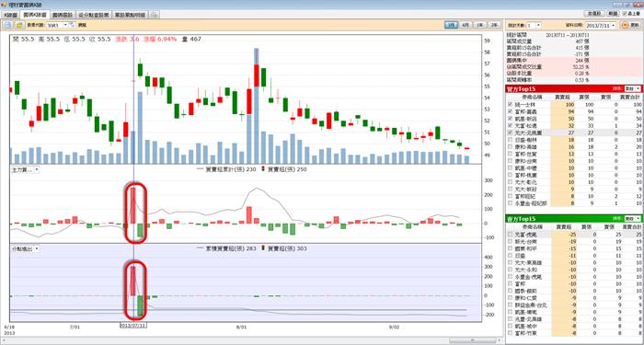Check the seller row checkbox with value -19
Viewport: 644px width, 345px height.
tap(510, 241)
